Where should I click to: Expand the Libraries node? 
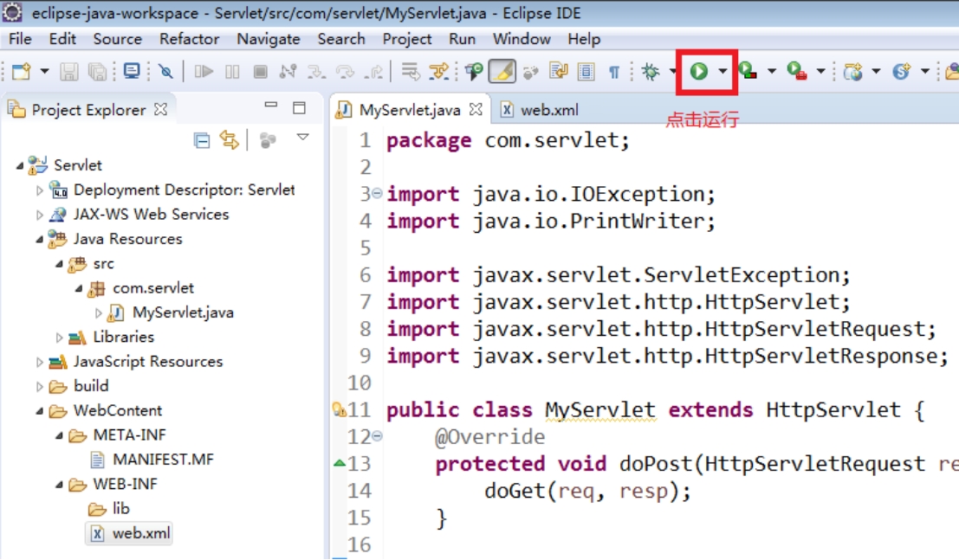point(59,337)
